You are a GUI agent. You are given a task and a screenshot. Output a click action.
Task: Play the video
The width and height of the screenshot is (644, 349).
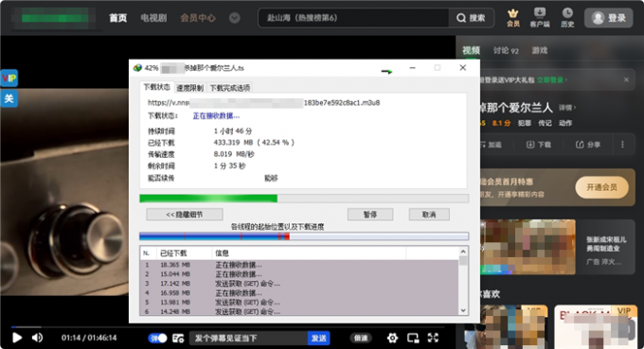click(x=17, y=338)
